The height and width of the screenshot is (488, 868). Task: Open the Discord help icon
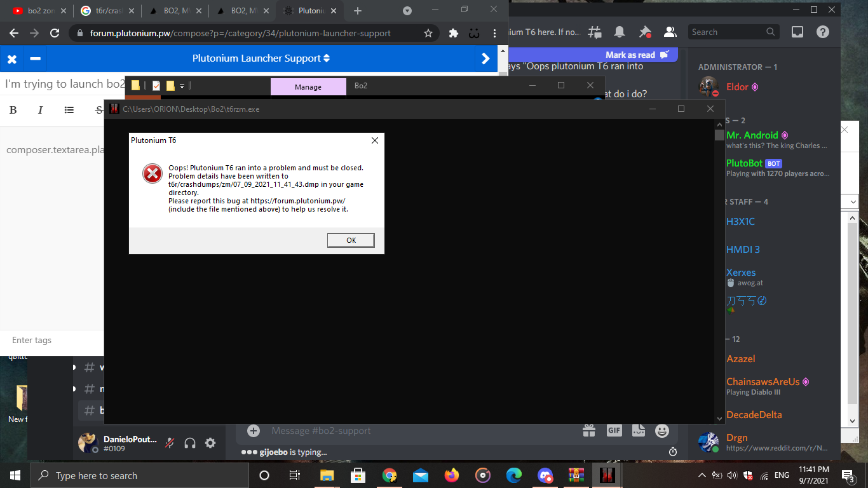(823, 32)
